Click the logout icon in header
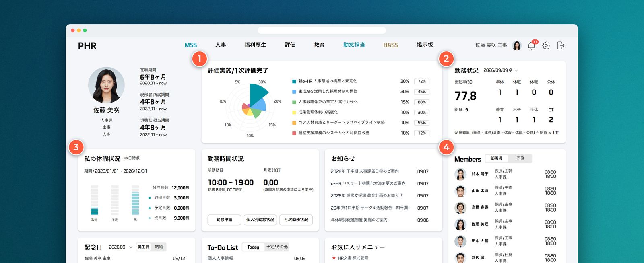The image size is (644, 263). tap(561, 45)
